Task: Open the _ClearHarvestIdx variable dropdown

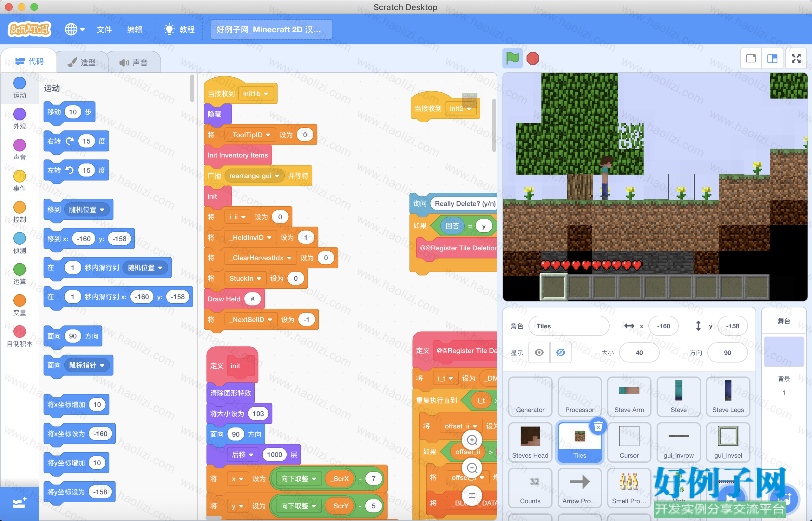Action: point(260,258)
